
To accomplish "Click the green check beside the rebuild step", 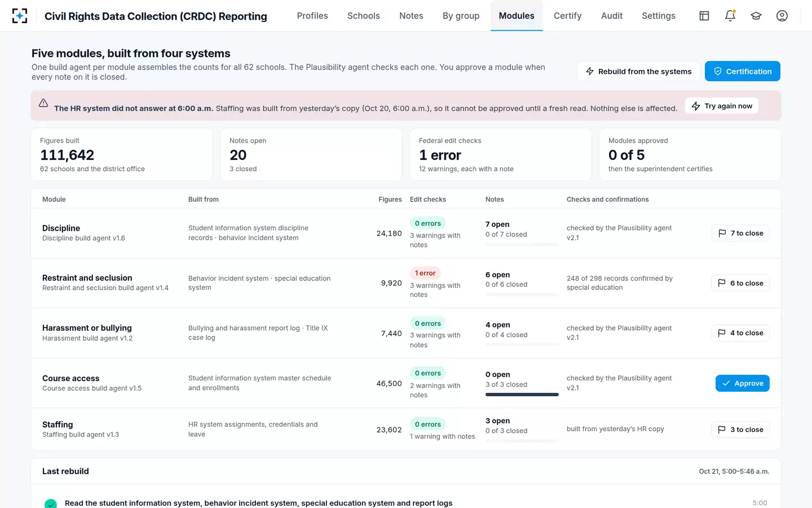I will click(x=51, y=503).
